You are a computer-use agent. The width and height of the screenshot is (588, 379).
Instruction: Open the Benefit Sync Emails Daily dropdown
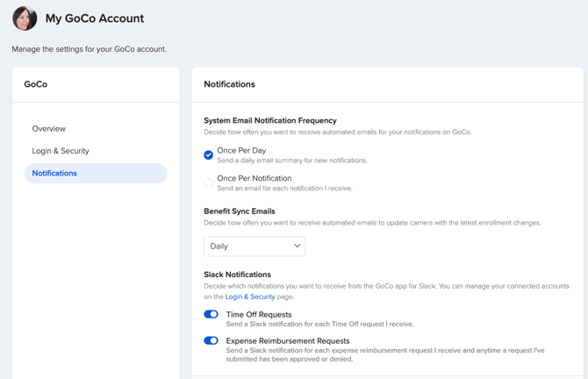[254, 247]
